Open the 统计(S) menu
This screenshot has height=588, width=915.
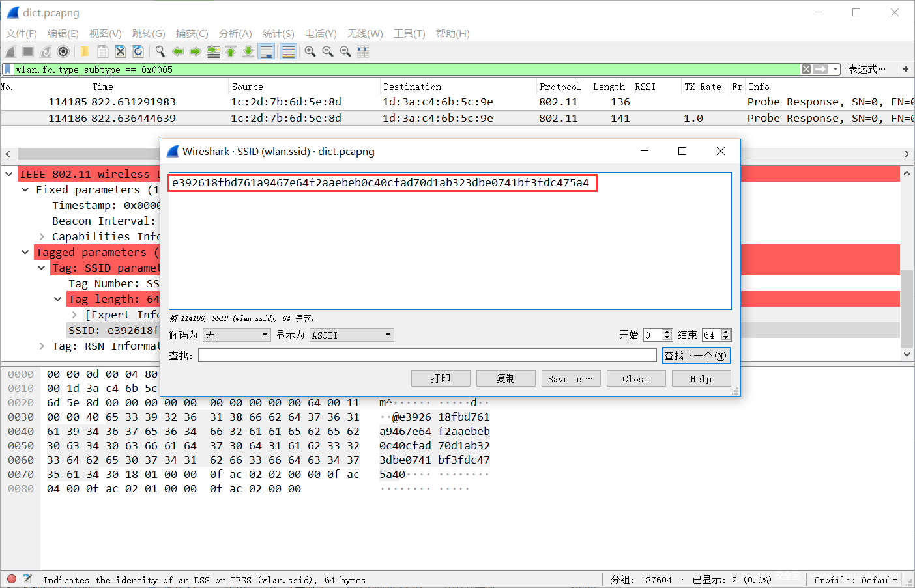pos(278,34)
